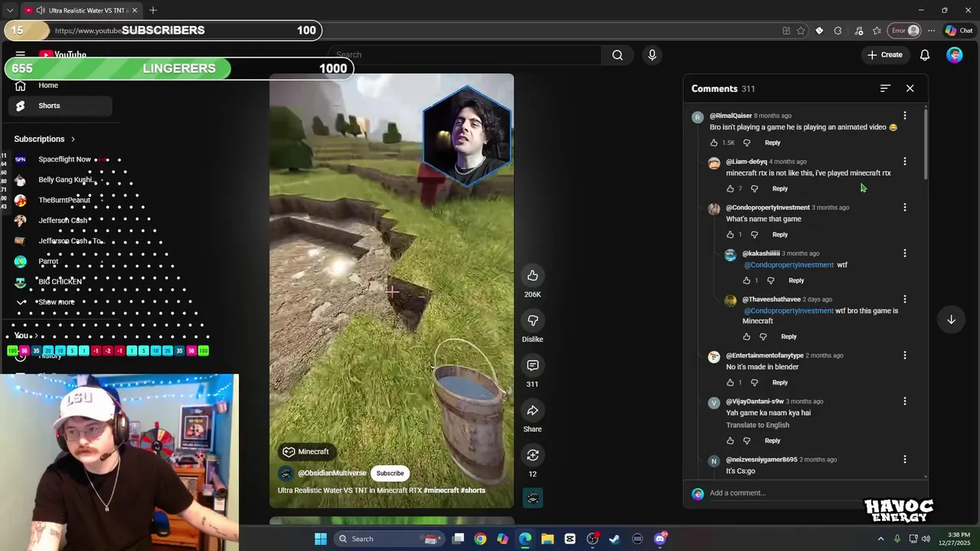Open a new browser tab
The height and width of the screenshot is (551, 980).
(x=153, y=10)
